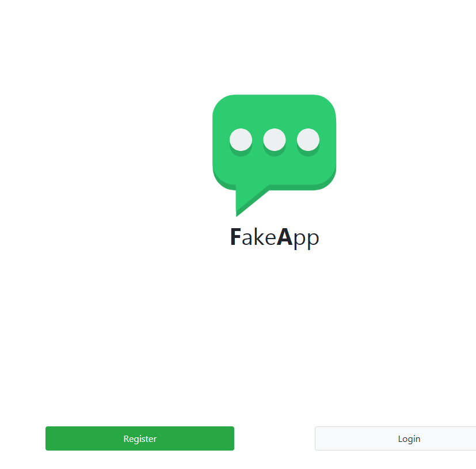
Task: Sign in using the Login button
Action: [395, 438]
